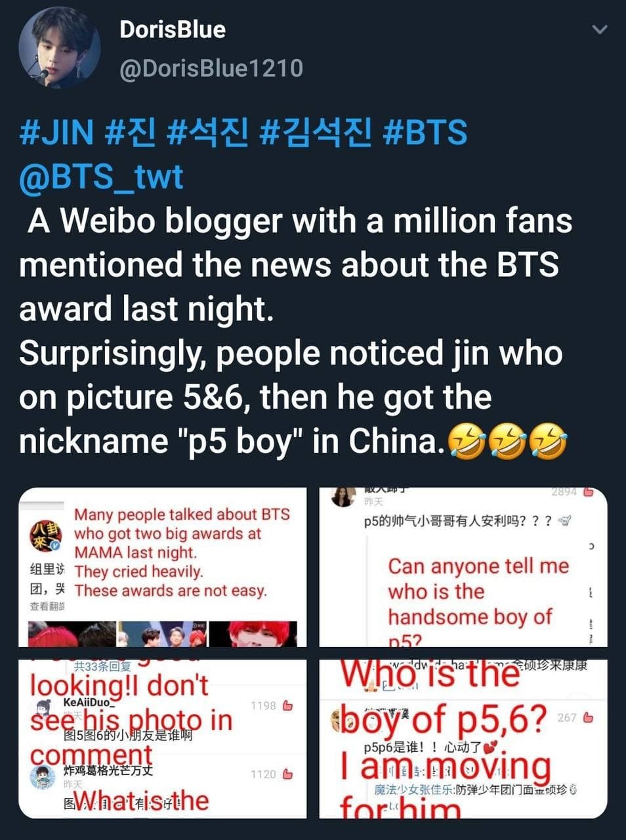Expand the tweet options chevron

click(x=599, y=30)
